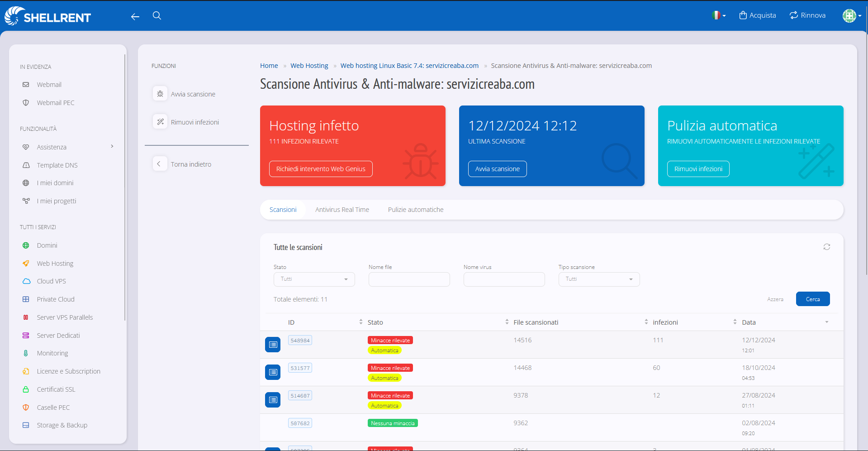This screenshot has width=868, height=451.
Task: Click the Storage & Backup icon
Action: point(26,425)
